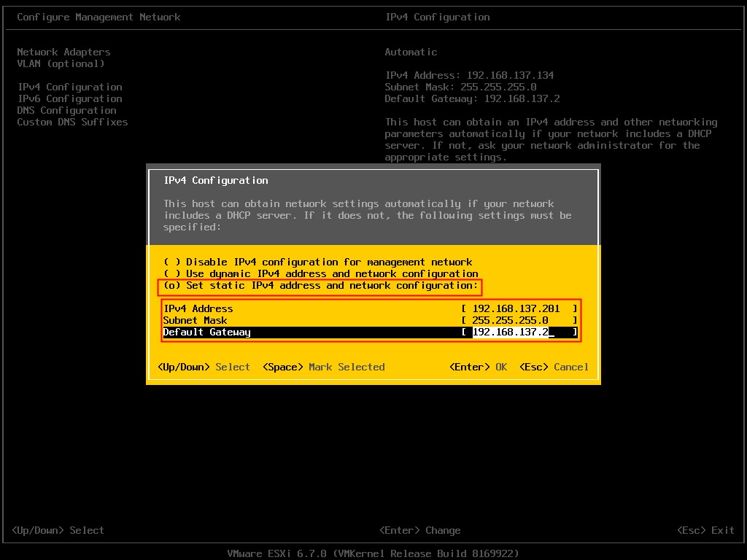Highlight IPv4 Configuration in the left menu

tap(69, 87)
